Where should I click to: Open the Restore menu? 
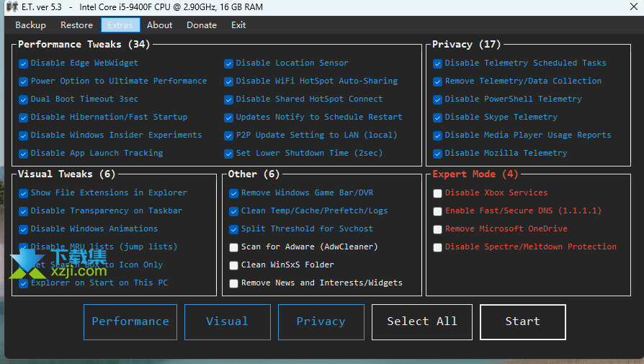pyautogui.click(x=76, y=25)
